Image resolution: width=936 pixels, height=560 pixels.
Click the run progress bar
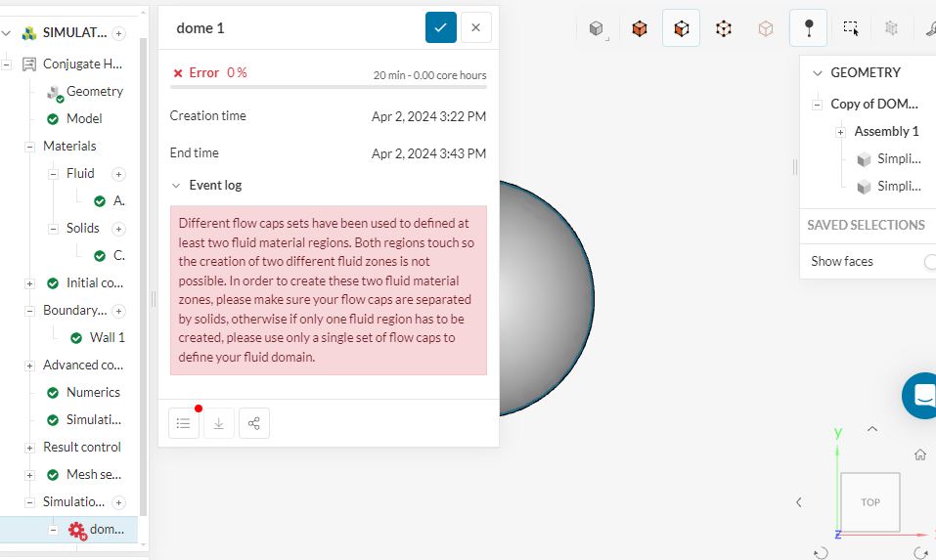pos(329,87)
